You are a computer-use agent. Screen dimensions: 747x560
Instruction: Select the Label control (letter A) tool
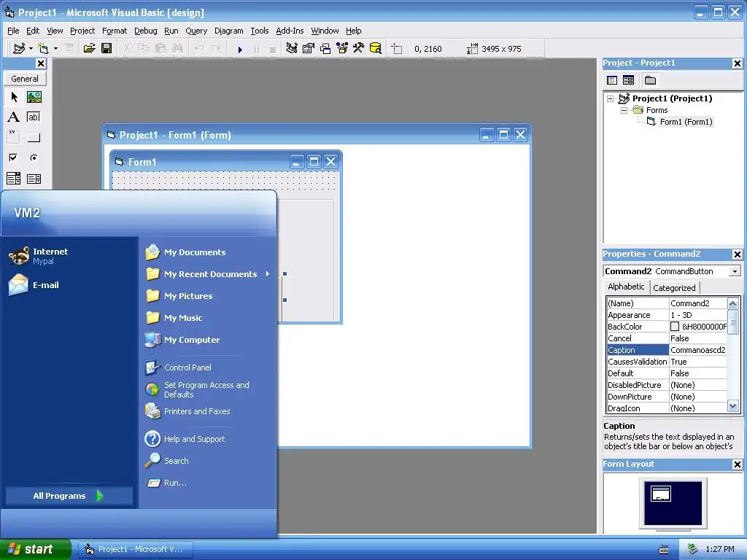[14, 117]
